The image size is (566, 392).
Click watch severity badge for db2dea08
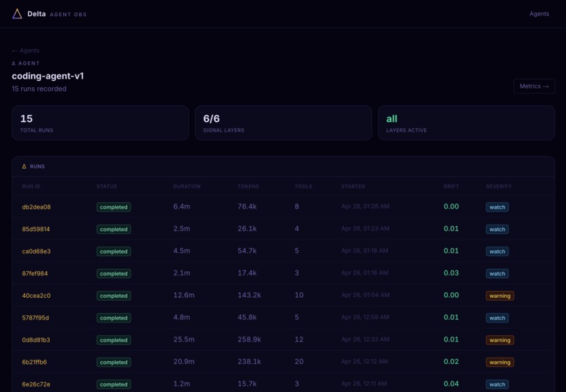click(x=497, y=207)
